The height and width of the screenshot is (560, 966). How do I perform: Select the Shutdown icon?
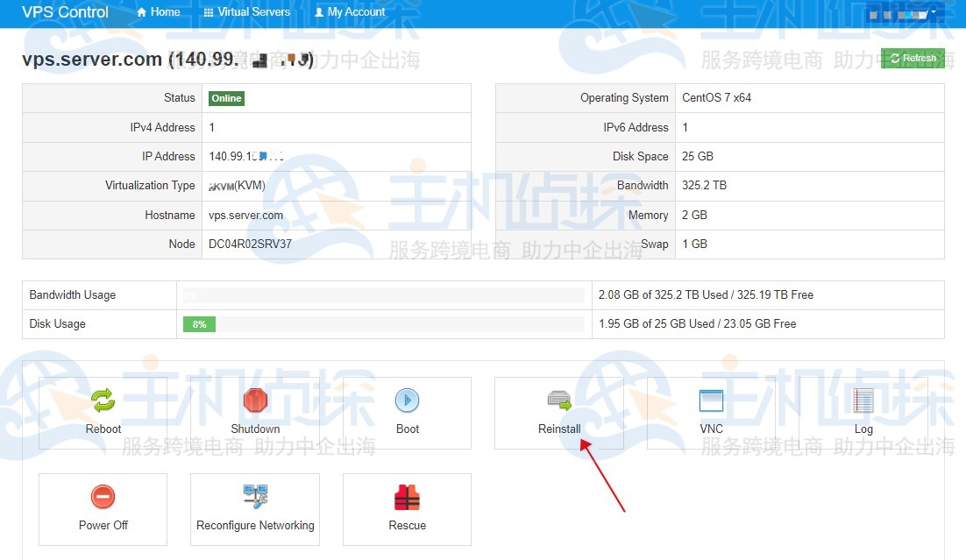tap(255, 400)
